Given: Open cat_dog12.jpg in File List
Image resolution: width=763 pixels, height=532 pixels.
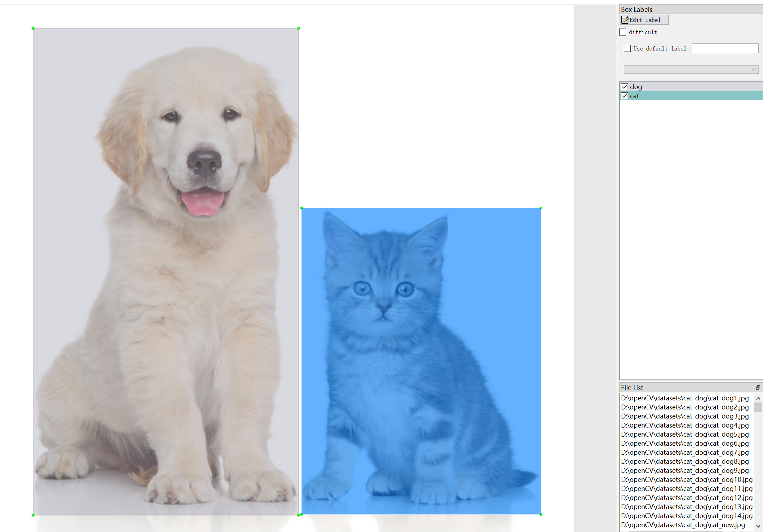Looking at the screenshot, I should (x=687, y=498).
